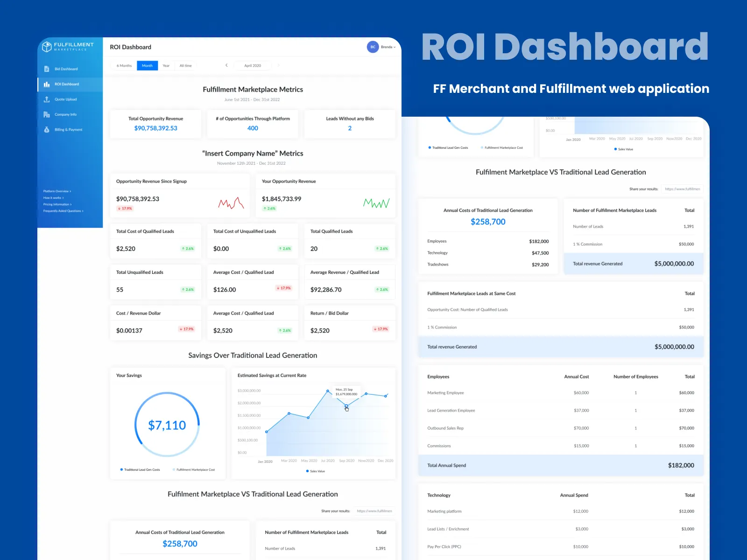Open Billing & Payment menu item
The height and width of the screenshot is (560, 747).
70,130
